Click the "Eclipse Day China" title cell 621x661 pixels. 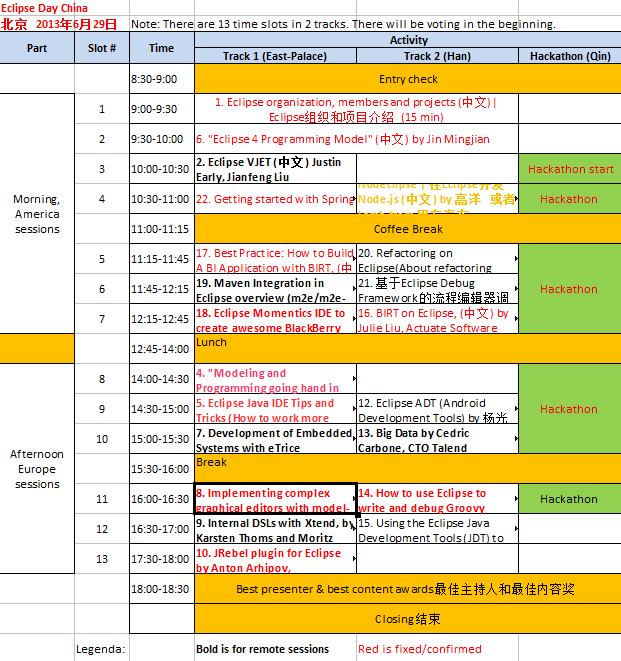(x=44, y=8)
